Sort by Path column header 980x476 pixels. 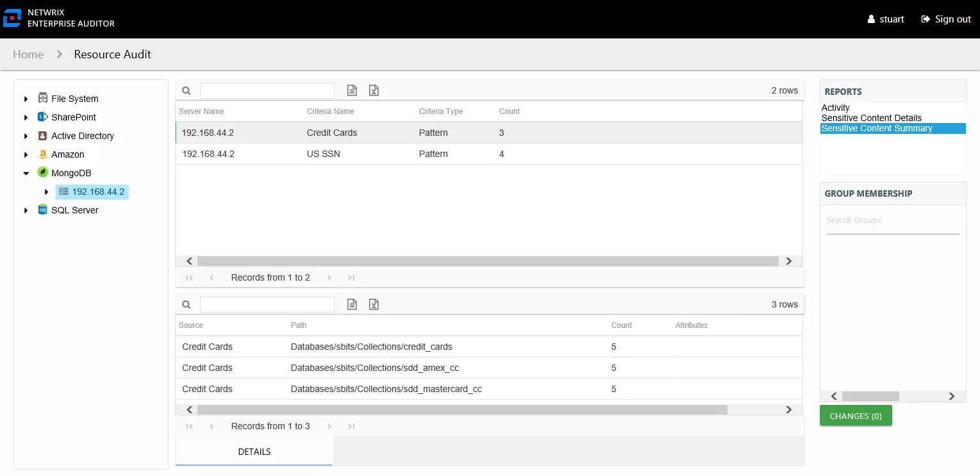(x=299, y=325)
